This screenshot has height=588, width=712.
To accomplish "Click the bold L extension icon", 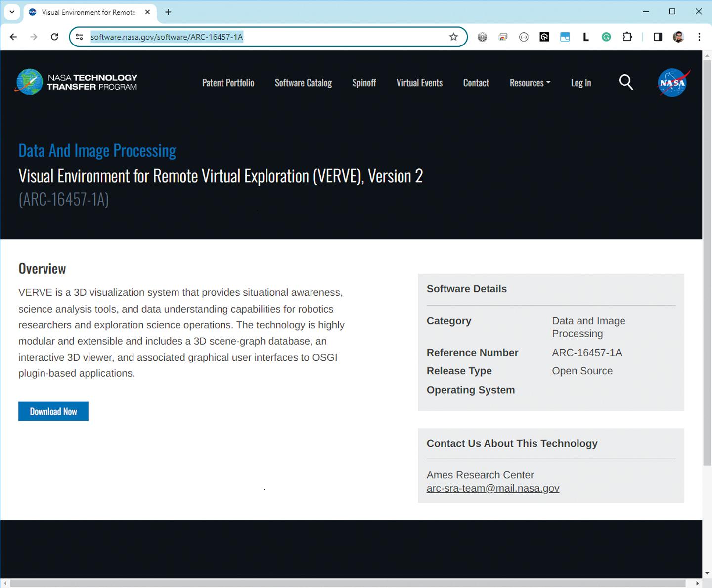I will [x=586, y=37].
